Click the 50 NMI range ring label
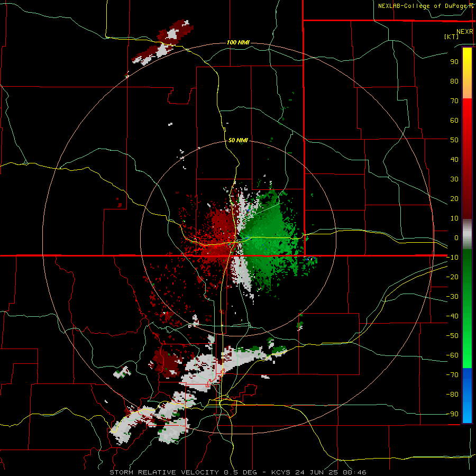Viewport: 476px width, 476px height. click(x=238, y=140)
